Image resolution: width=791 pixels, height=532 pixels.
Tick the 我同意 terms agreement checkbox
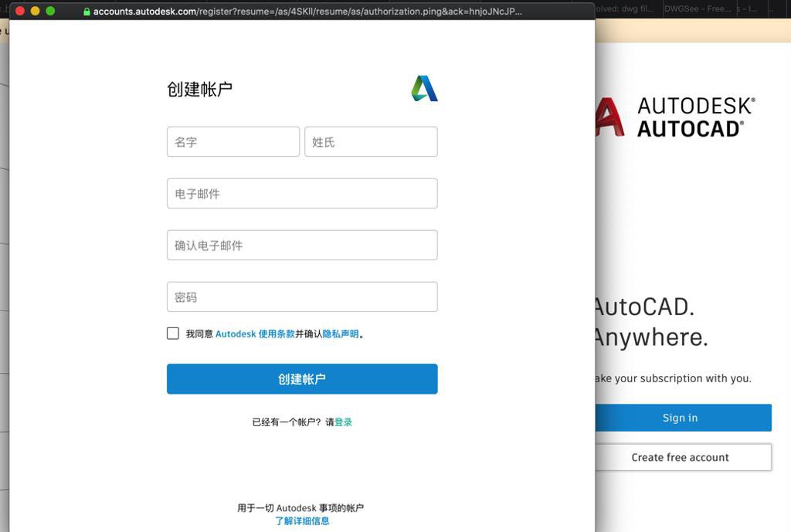tap(173, 334)
